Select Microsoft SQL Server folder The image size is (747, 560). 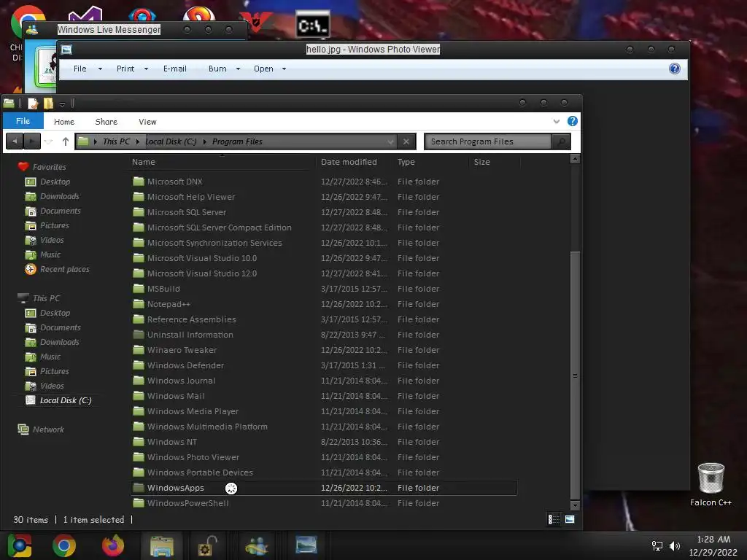click(186, 212)
